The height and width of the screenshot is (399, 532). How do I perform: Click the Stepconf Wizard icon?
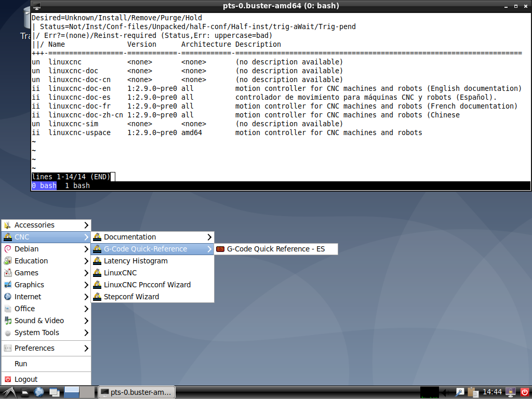click(x=97, y=297)
